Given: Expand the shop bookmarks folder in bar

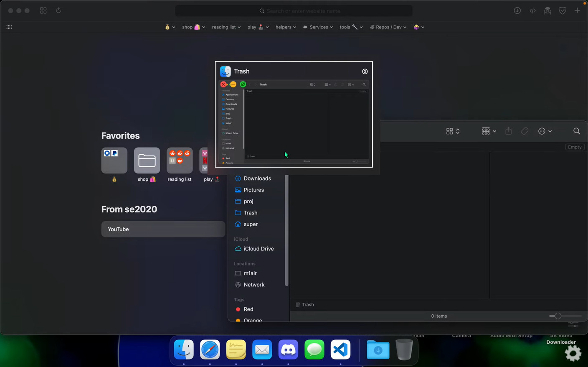Looking at the screenshot, I should 194,27.
